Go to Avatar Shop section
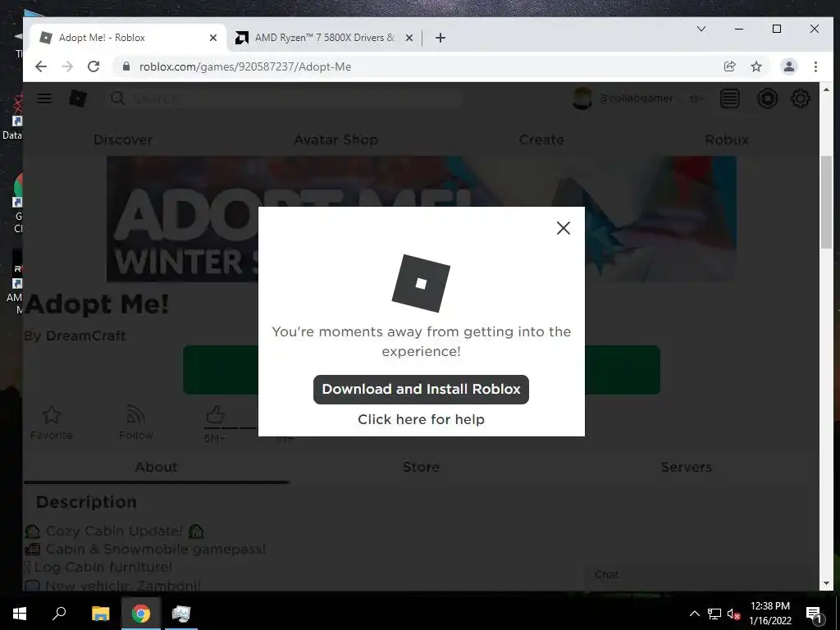The width and height of the screenshot is (840, 630). [336, 139]
